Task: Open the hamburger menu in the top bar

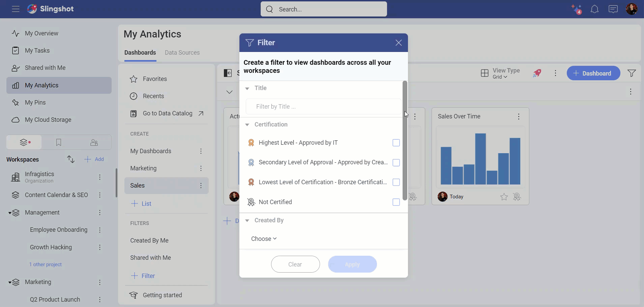Action: click(16, 9)
